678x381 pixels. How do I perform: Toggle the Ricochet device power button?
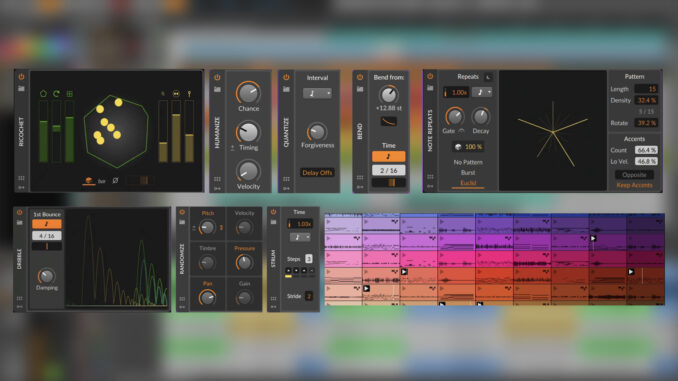pos(21,77)
